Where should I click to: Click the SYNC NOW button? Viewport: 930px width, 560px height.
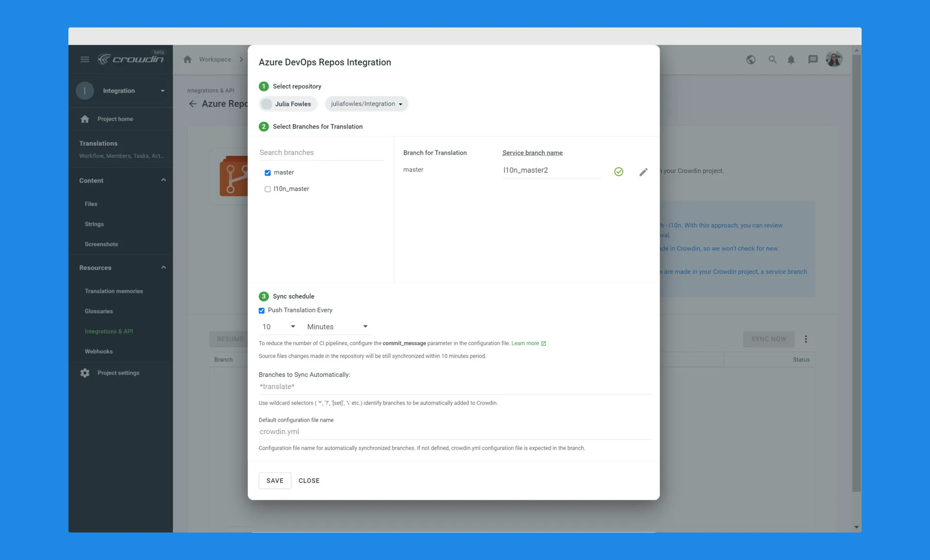769,339
